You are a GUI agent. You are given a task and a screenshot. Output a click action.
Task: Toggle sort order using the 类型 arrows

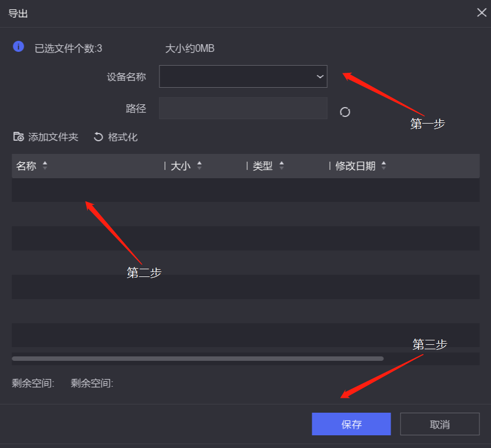pos(282,166)
